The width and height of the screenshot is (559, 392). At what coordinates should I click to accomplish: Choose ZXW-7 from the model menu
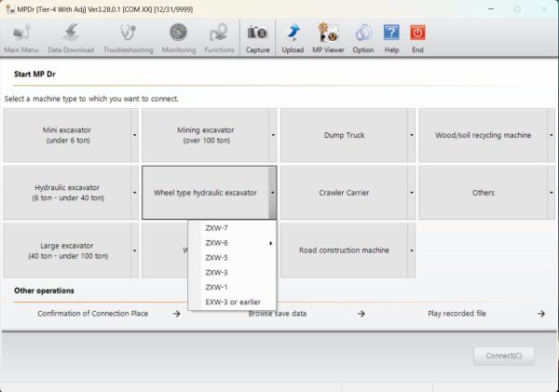coord(232,228)
